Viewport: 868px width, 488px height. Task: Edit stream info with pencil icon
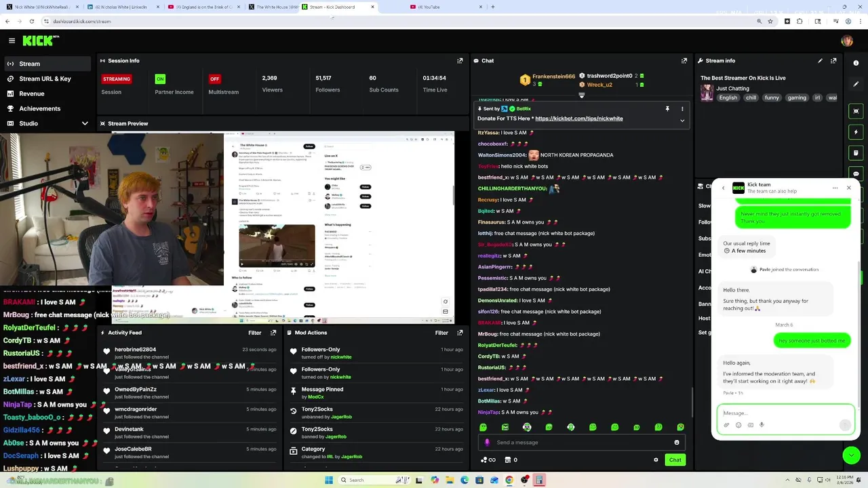click(820, 60)
